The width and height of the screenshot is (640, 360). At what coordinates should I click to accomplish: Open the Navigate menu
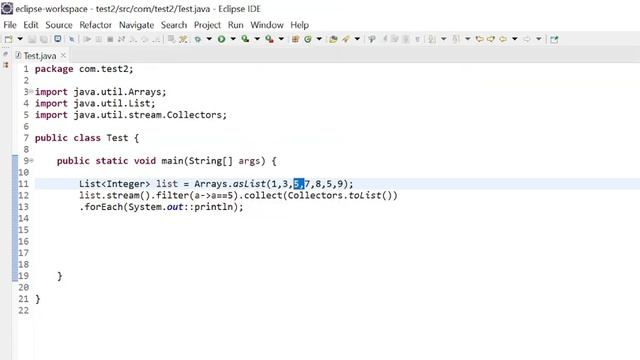click(x=136, y=25)
